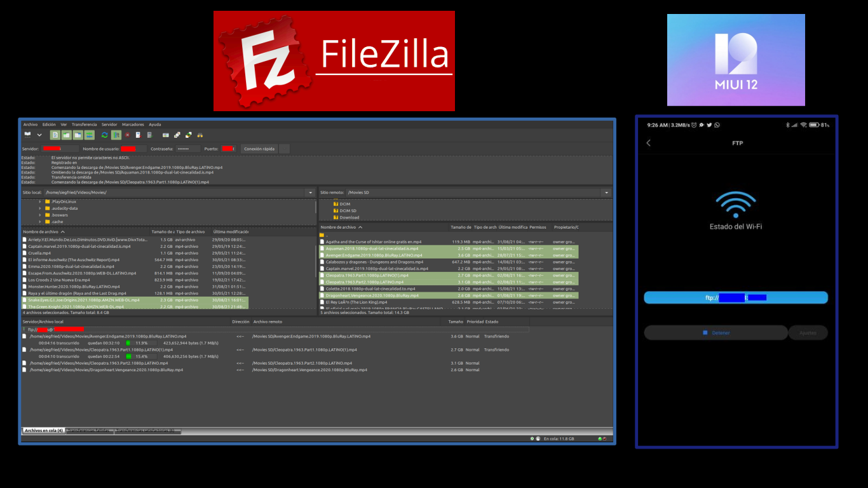Screen dimensions: 868x488
Task: Open the Sitio local path dropdown
Action: point(311,193)
